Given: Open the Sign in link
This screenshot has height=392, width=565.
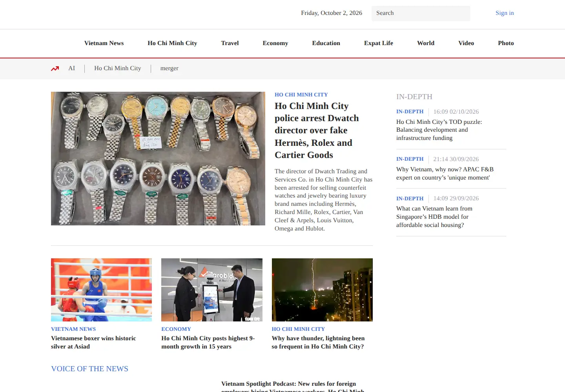Looking at the screenshot, I should tap(505, 13).
